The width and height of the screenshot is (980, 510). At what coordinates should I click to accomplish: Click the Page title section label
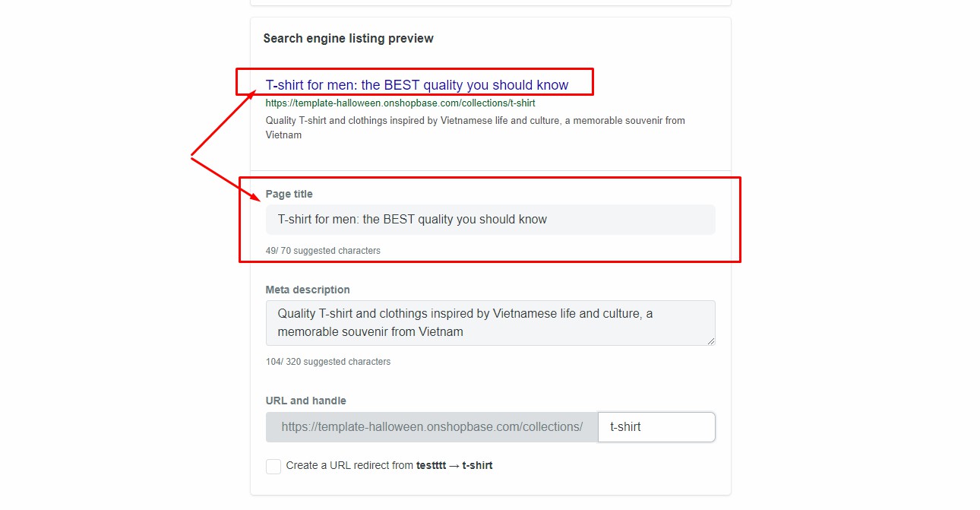click(x=289, y=194)
